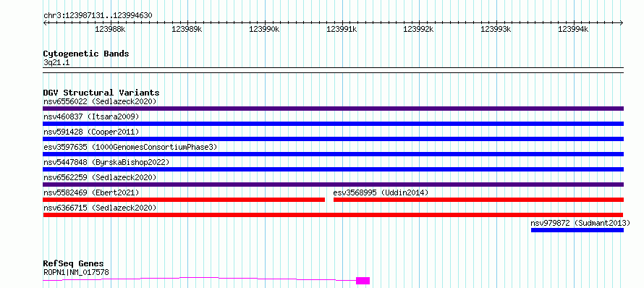Image resolution: width=644 pixels, height=288 pixels.
Task: Click the nsv5582469 (Ebert2021) label
Action: [x=91, y=192]
